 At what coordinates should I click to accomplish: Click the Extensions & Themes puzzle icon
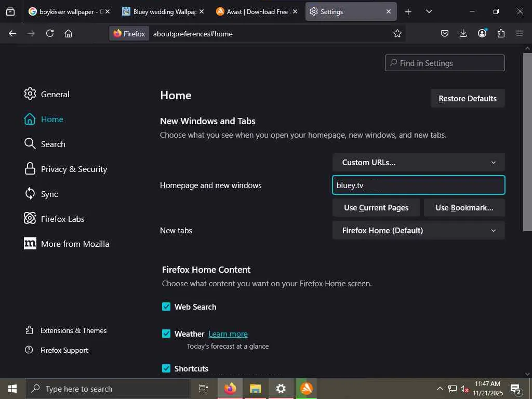29,330
